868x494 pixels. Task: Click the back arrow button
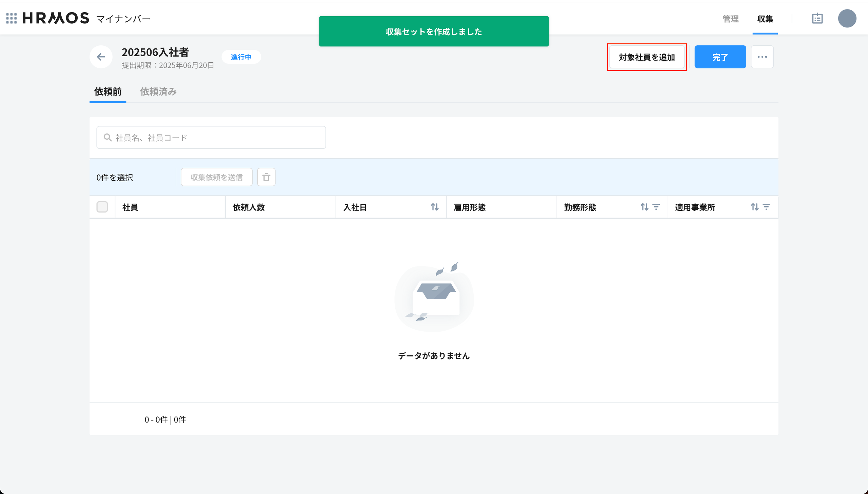tap(101, 57)
